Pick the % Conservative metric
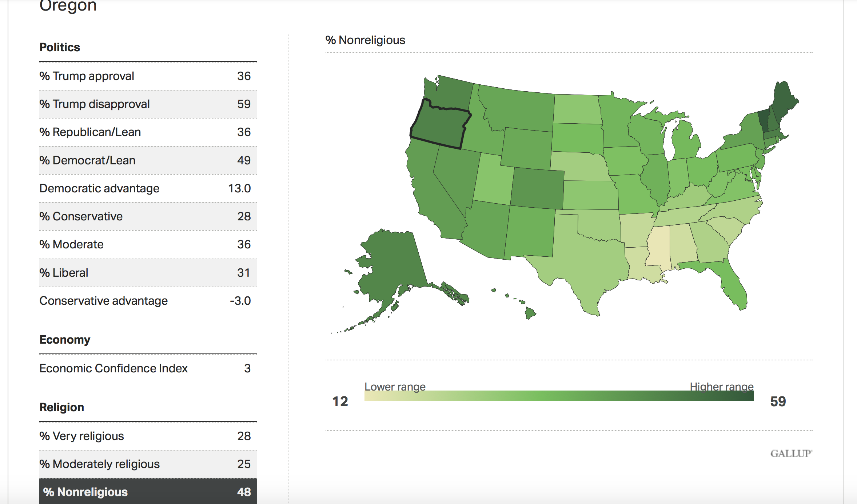The height and width of the screenshot is (504, 857). click(148, 216)
